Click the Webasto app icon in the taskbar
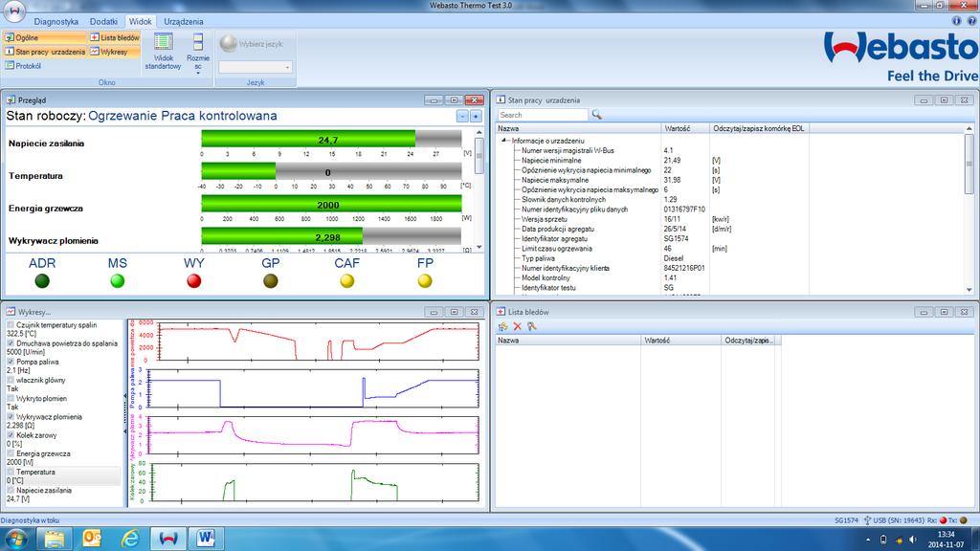Viewport: 980px width, 551px height. coord(168,539)
